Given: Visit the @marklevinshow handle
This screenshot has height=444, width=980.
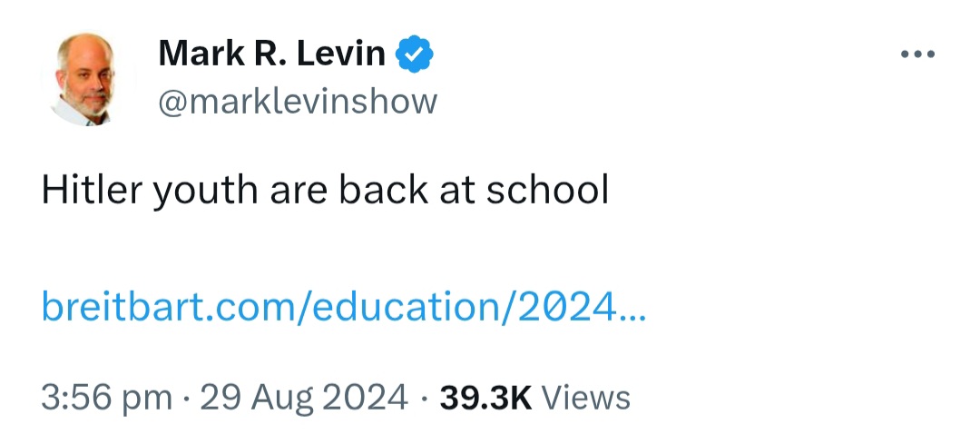Looking at the screenshot, I should click(x=298, y=102).
